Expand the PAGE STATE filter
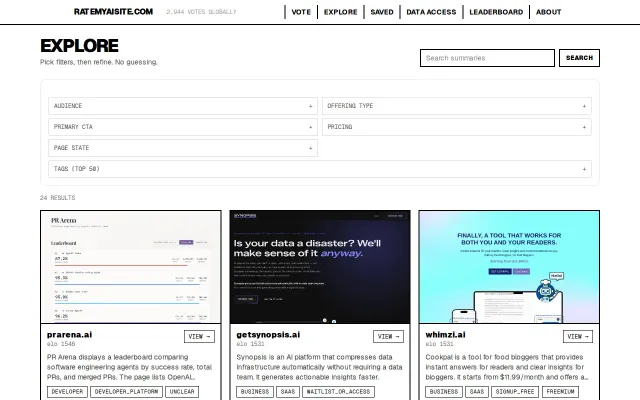640x400 pixels. pos(183,148)
